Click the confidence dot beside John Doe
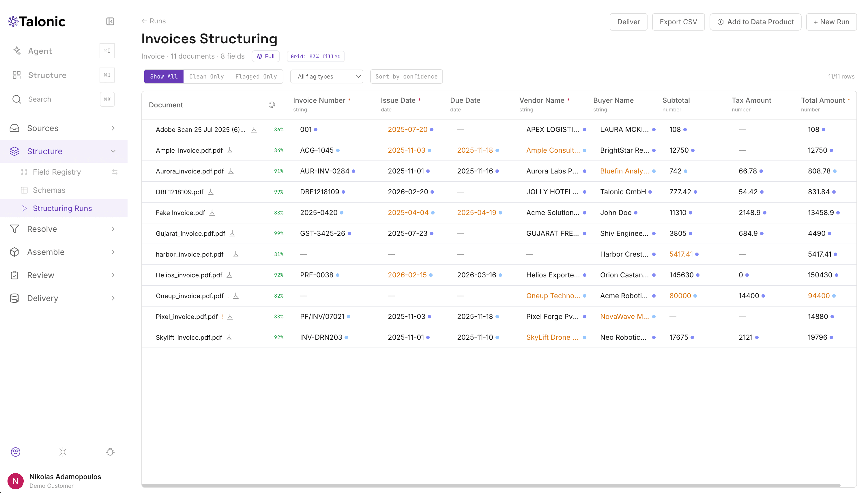 [635, 212]
